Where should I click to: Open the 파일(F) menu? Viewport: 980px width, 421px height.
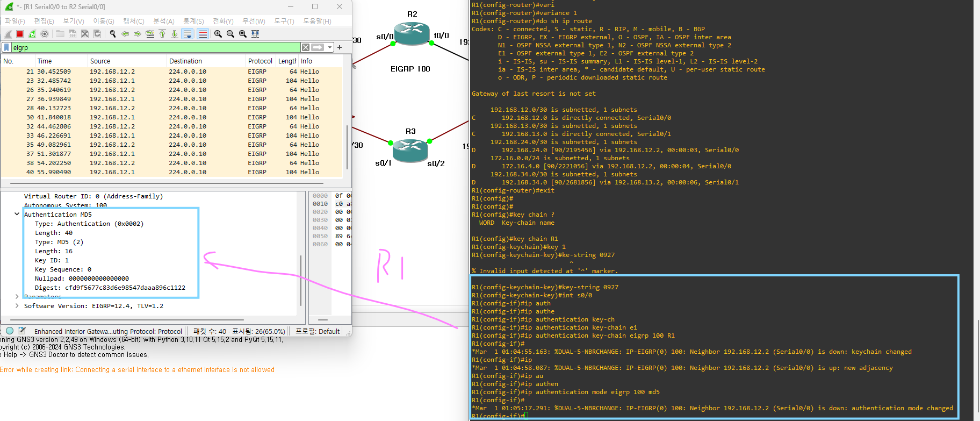coord(15,21)
